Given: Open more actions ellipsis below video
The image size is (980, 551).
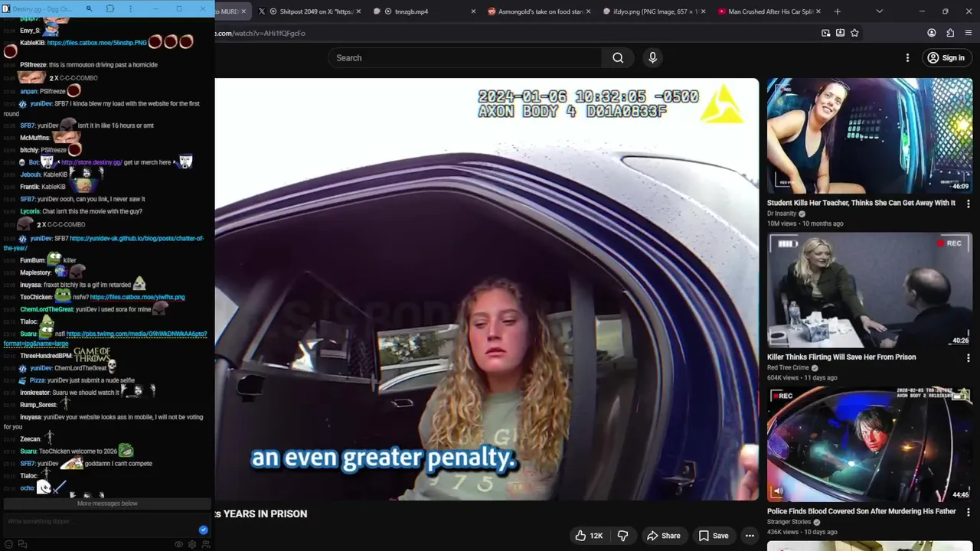Looking at the screenshot, I should pos(750,536).
